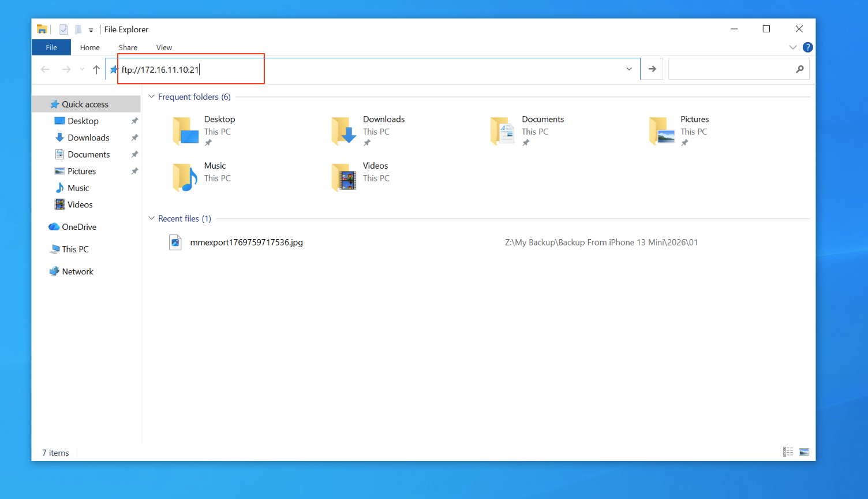Collapse the Recent files section
This screenshot has width=868, height=499.
click(x=152, y=218)
